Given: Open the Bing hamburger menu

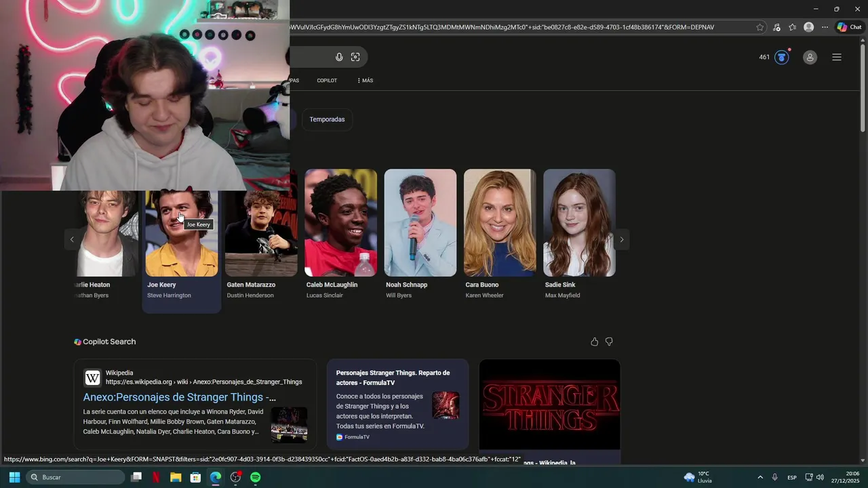Looking at the screenshot, I should tap(837, 57).
